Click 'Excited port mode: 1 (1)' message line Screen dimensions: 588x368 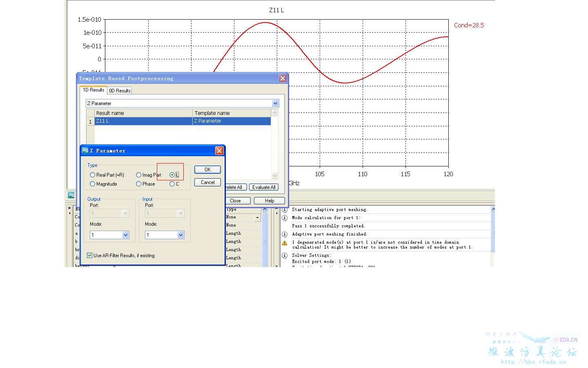321,261
